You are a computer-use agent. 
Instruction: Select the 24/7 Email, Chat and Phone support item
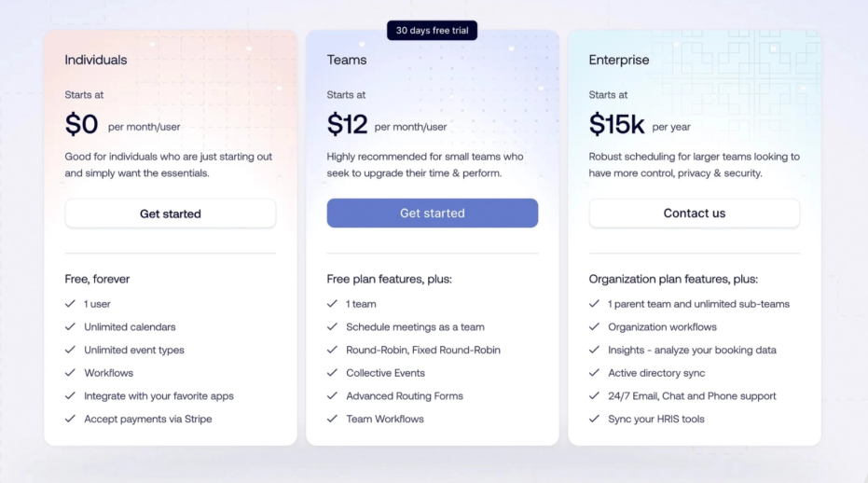692,396
